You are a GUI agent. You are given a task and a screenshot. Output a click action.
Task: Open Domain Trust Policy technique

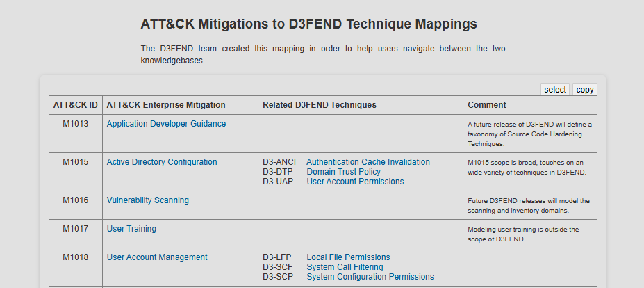(x=344, y=172)
